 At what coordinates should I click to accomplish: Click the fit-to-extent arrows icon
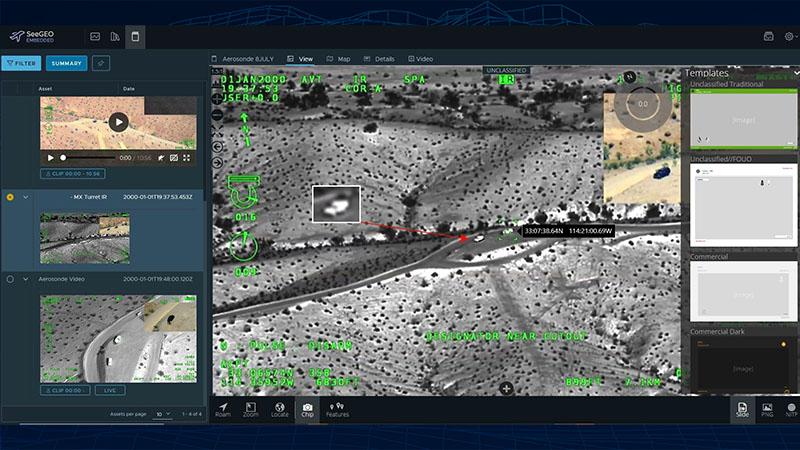click(x=217, y=131)
